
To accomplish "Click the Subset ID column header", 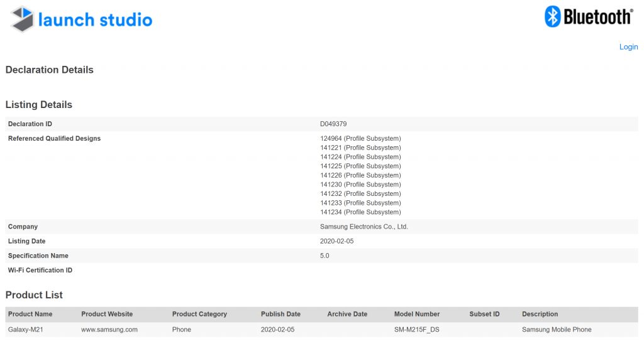I will [484, 314].
